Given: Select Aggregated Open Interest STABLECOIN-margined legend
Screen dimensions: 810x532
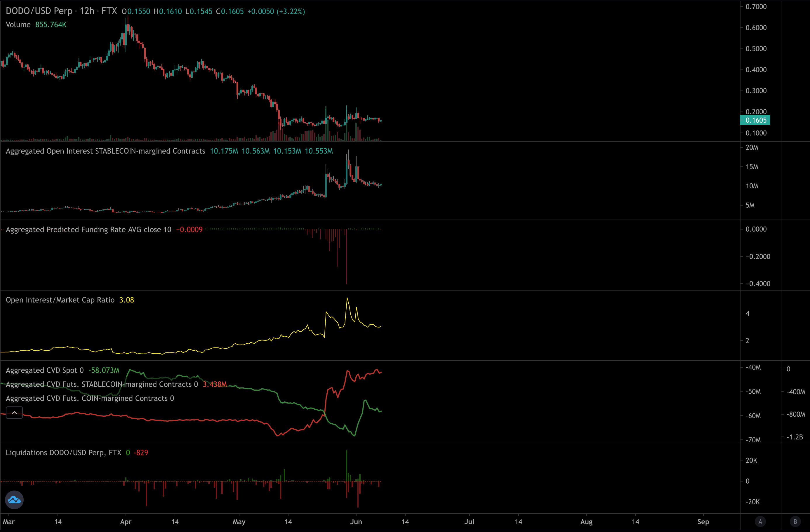Looking at the screenshot, I should [x=105, y=151].
